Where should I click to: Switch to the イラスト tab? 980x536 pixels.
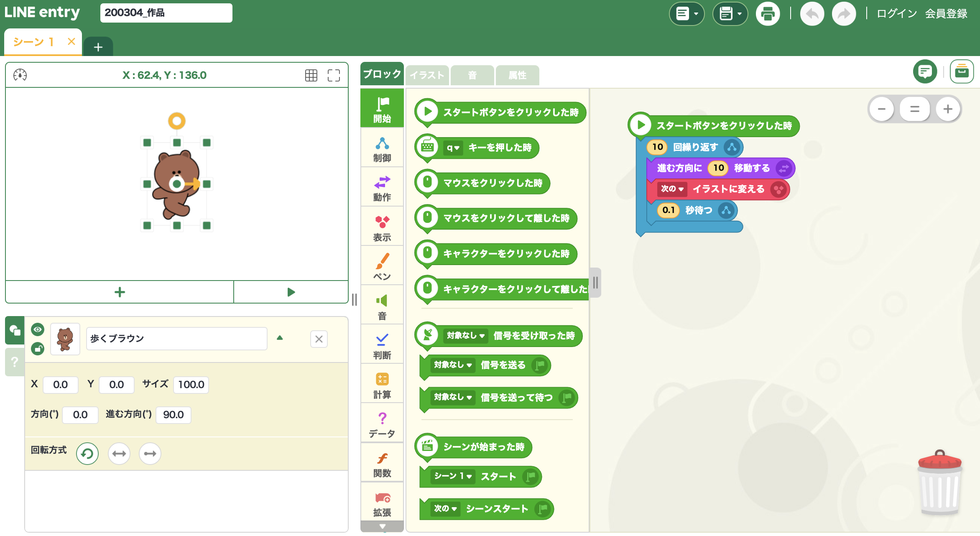(x=427, y=75)
